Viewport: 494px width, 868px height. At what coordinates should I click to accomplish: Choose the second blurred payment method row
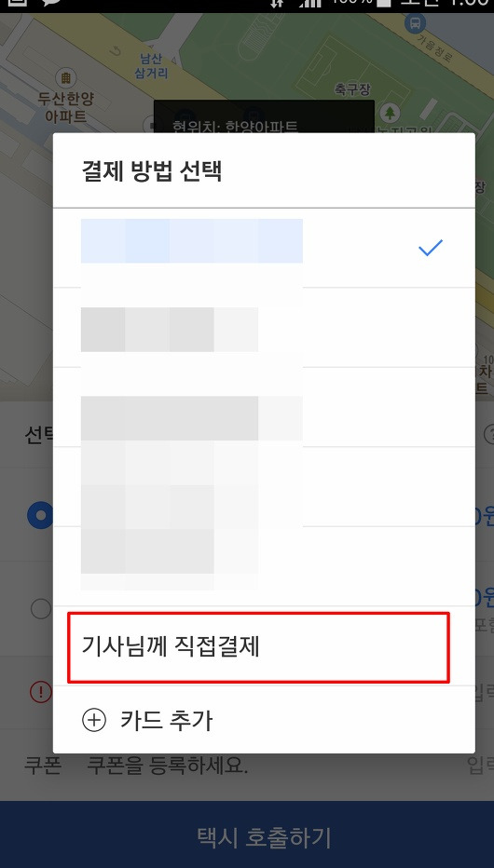[x=264, y=327]
